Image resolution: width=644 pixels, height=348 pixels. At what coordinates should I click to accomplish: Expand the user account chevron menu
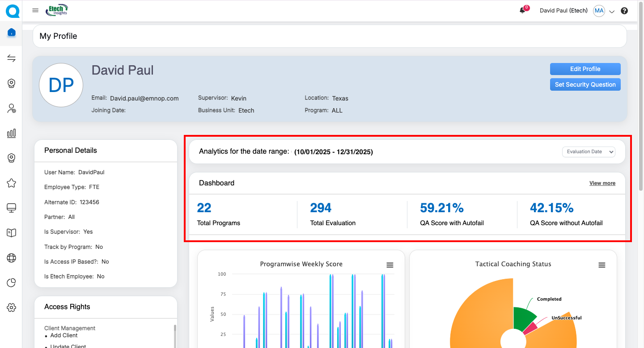click(612, 12)
